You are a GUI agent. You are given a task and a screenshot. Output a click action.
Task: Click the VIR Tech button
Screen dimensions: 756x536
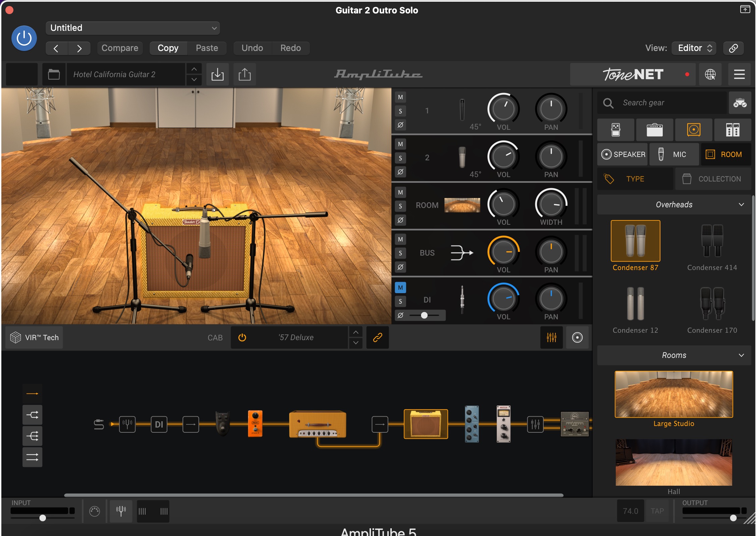point(34,337)
